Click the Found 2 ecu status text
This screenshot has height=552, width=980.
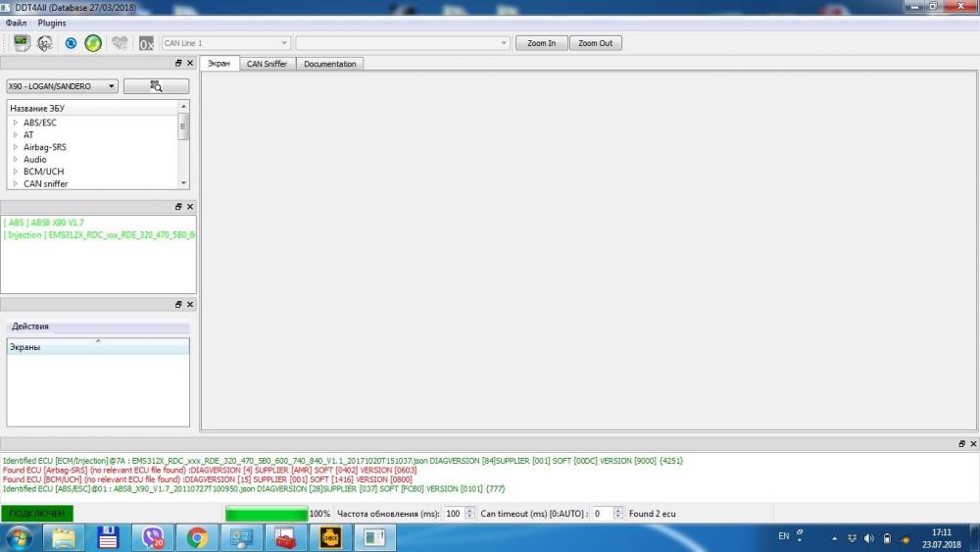(652, 514)
